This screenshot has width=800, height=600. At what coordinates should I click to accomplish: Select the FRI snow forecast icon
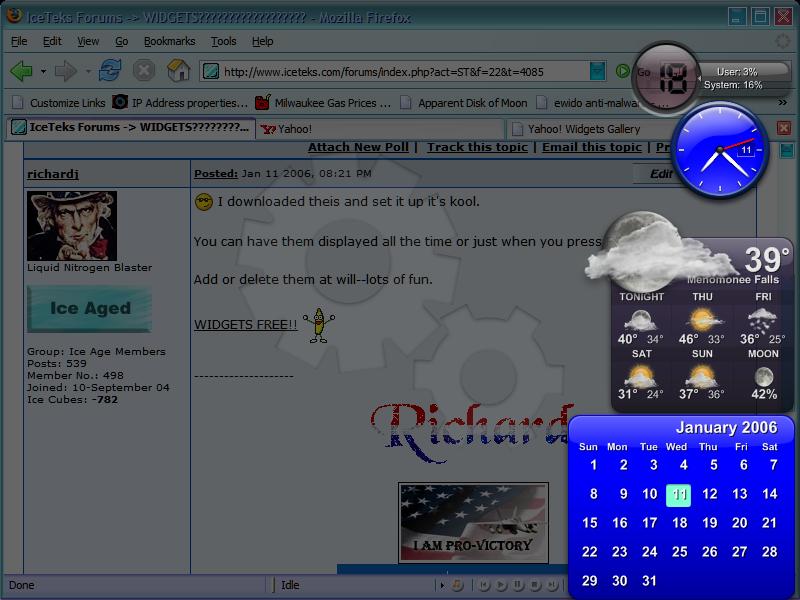pyautogui.click(x=762, y=320)
